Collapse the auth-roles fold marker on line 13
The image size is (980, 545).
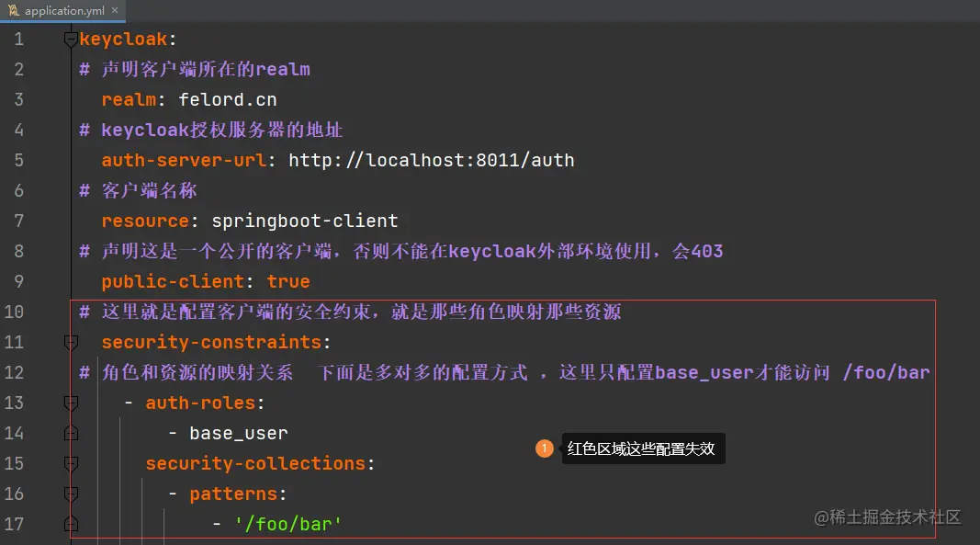click(x=71, y=403)
